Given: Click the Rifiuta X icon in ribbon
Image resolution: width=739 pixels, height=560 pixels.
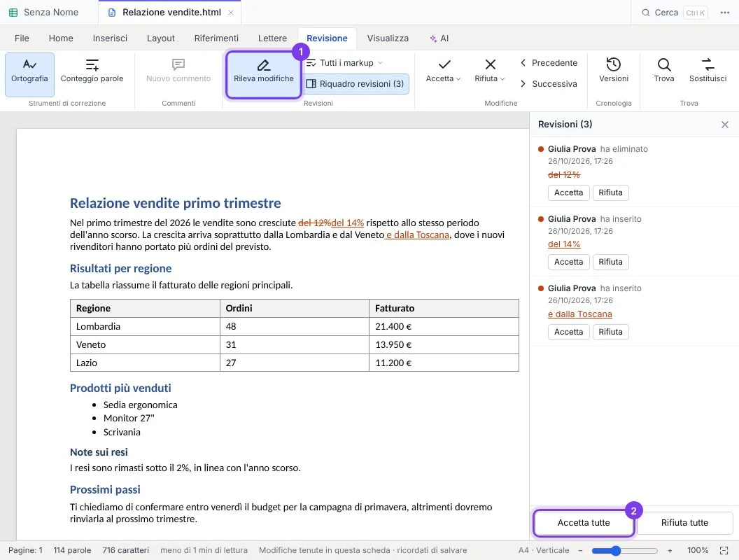Looking at the screenshot, I should 490,64.
